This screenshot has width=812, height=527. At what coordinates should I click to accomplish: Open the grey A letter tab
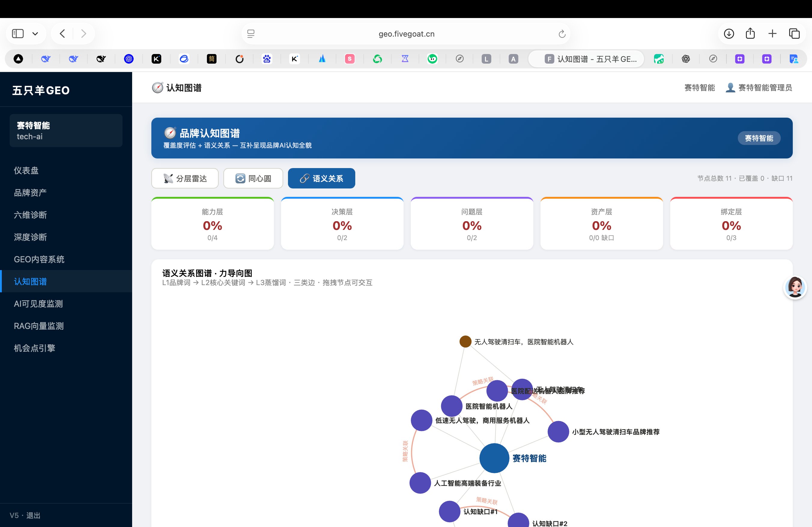tap(513, 59)
